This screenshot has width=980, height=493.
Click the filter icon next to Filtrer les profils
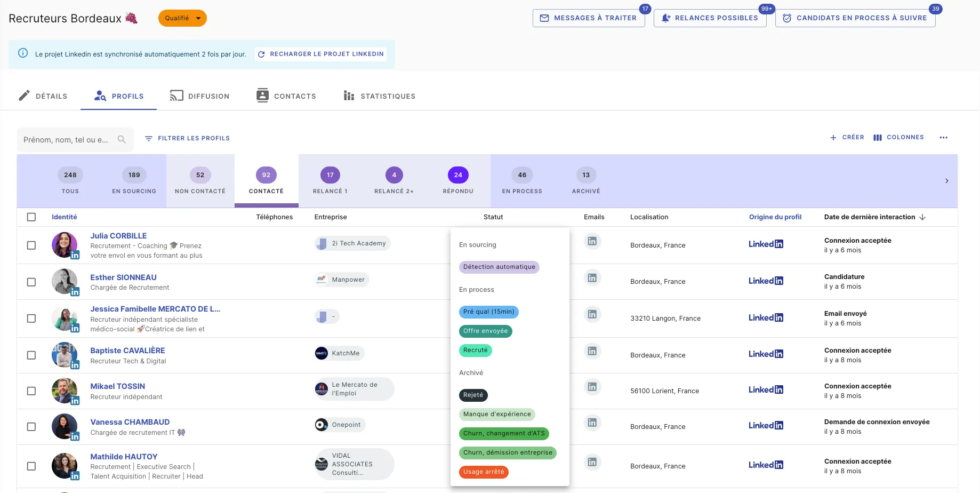tap(149, 138)
